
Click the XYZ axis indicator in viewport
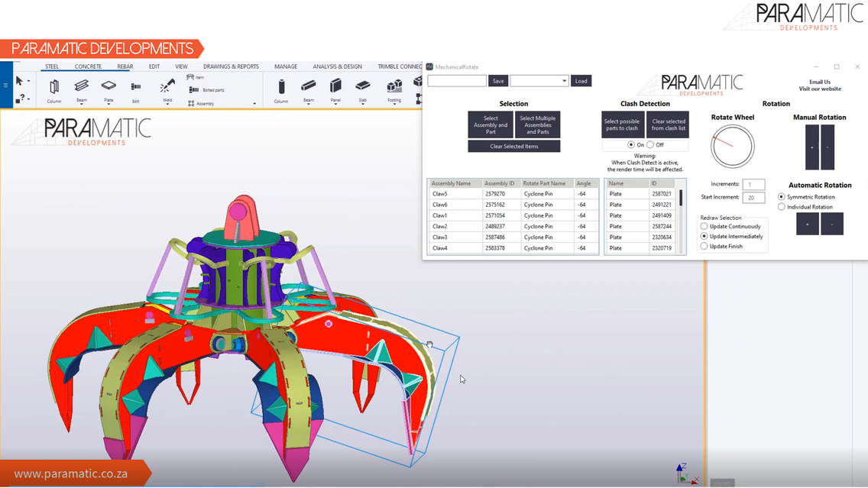click(685, 473)
